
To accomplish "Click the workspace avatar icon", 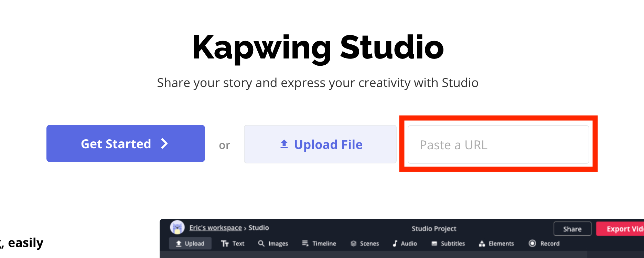I will [x=177, y=227].
